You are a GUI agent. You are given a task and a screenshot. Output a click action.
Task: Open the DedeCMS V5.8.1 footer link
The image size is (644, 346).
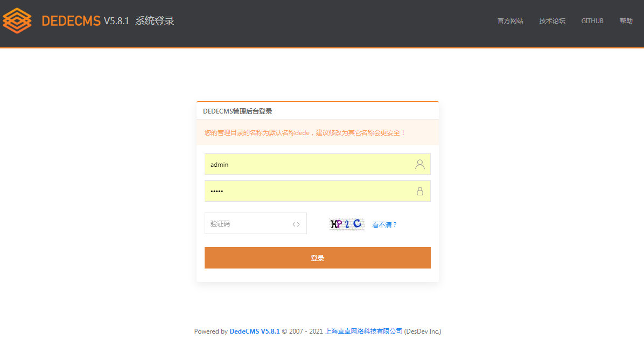(254, 331)
